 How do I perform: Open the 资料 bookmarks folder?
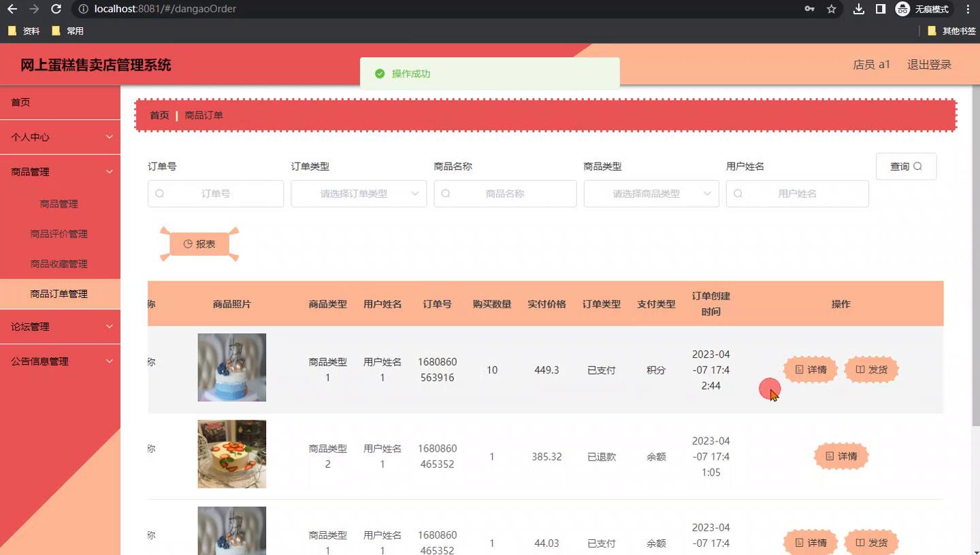click(24, 31)
